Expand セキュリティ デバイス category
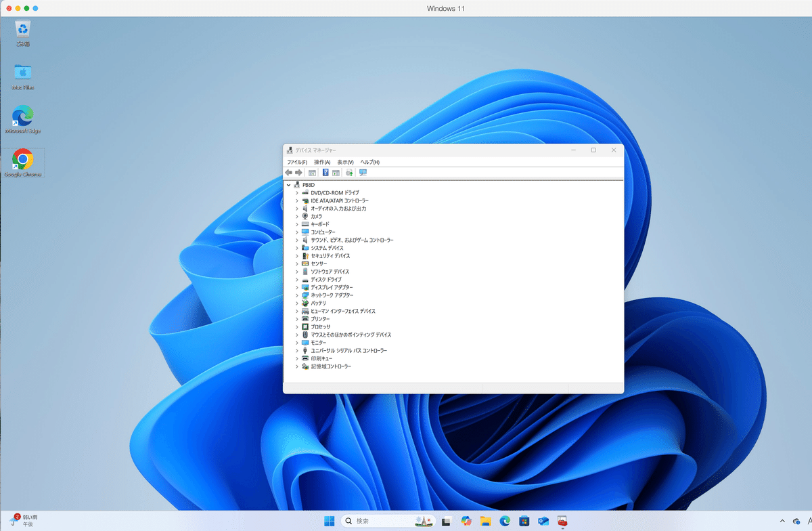 click(x=296, y=256)
